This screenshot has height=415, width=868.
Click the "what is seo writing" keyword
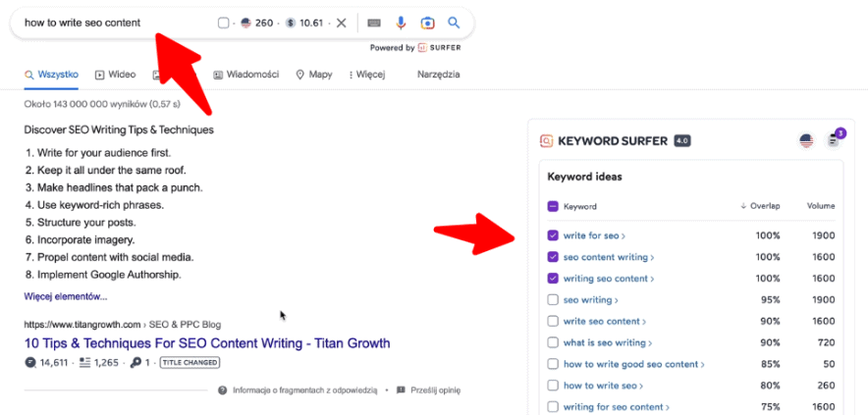604,343
